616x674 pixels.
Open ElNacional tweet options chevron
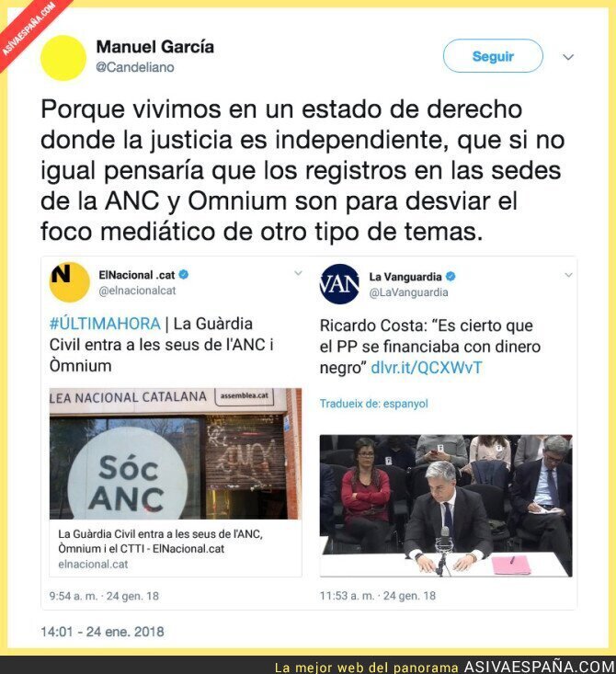coord(298,273)
